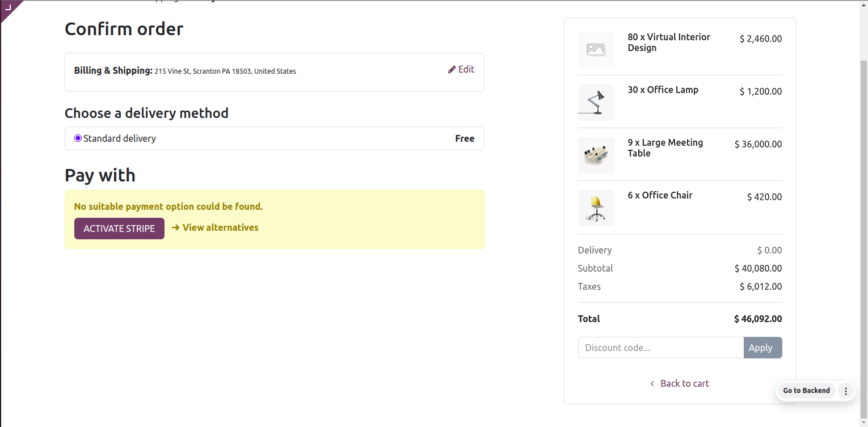The height and width of the screenshot is (427, 868).
Task: Focus the Discount code input field
Action: click(x=661, y=348)
